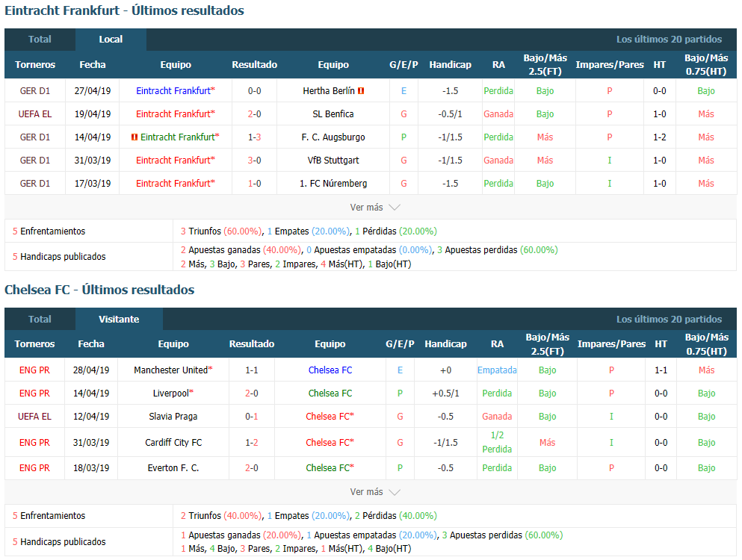Click '1 Apuestas ganadas (20.00%)' summary text
Screen dimensions: 742x560
click(241, 535)
